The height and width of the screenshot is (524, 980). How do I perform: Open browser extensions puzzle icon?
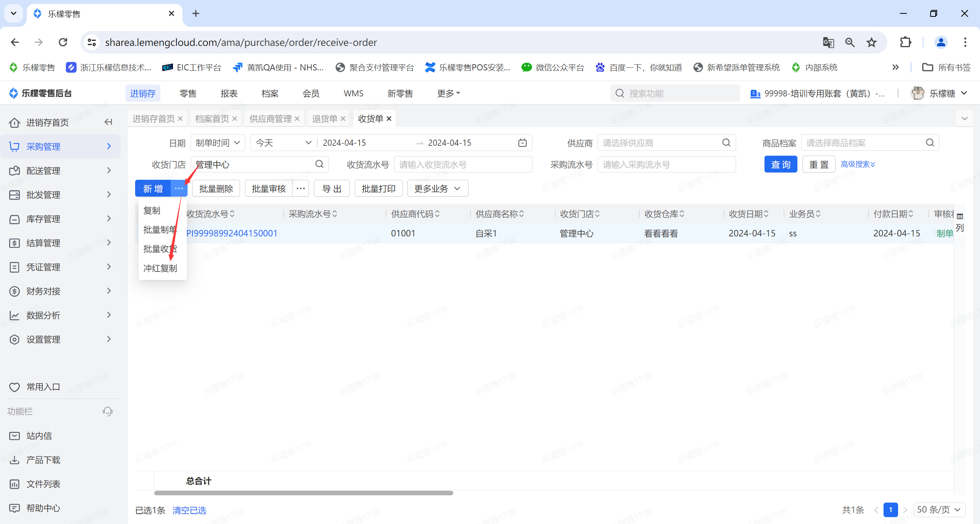pyautogui.click(x=905, y=42)
